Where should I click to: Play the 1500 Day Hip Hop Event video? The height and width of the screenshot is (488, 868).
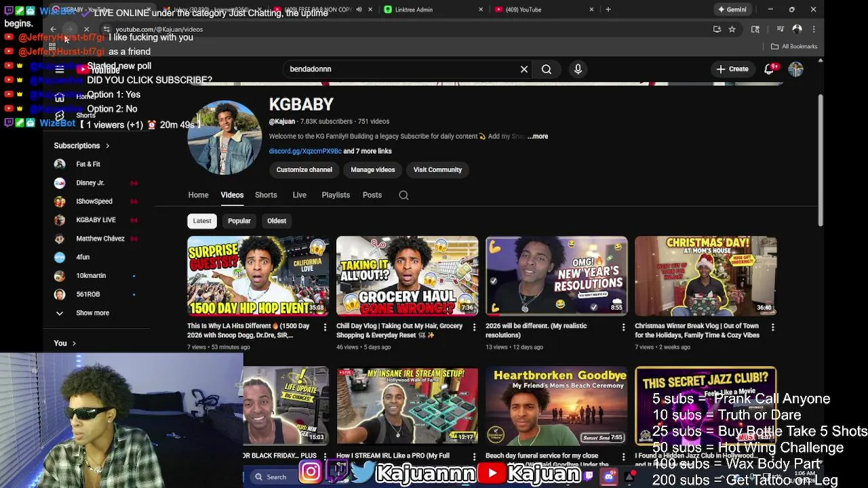(258, 276)
